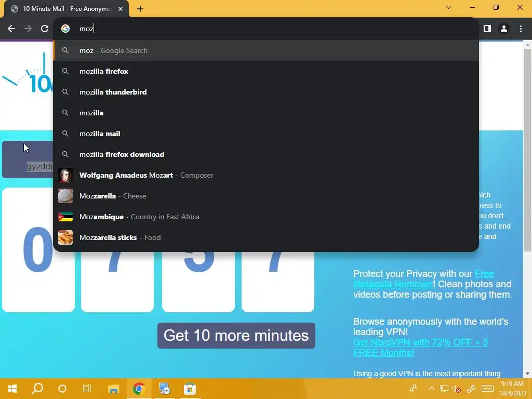The width and height of the screenshot is (532, 399).
Task: Open the tab search chevron in title bar
Action: [x=448, y=7]
